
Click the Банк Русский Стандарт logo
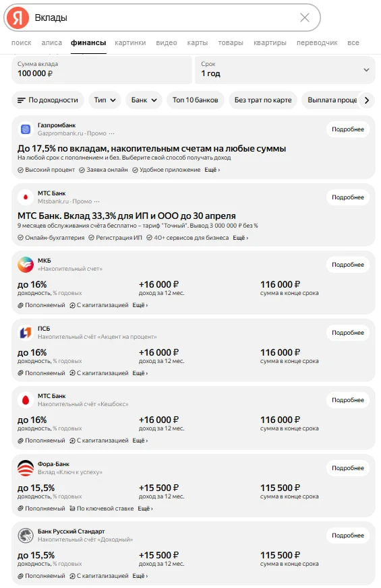26,535
